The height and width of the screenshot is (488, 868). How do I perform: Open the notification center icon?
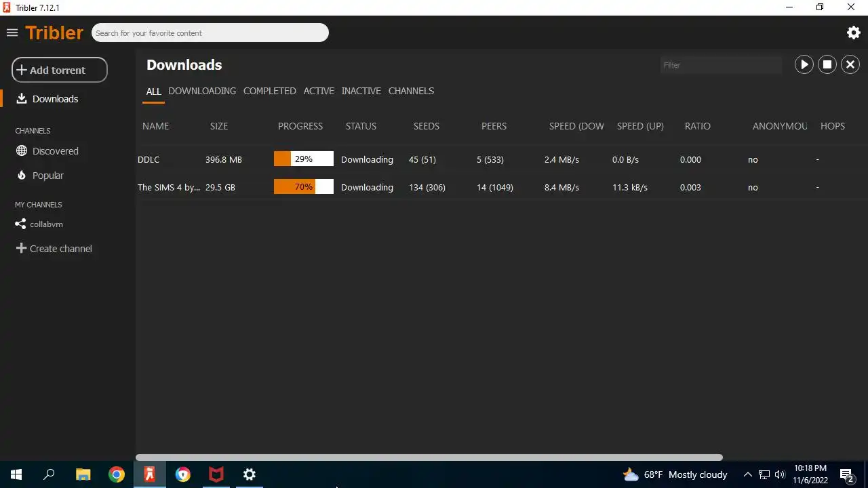[x=846, y=475]
